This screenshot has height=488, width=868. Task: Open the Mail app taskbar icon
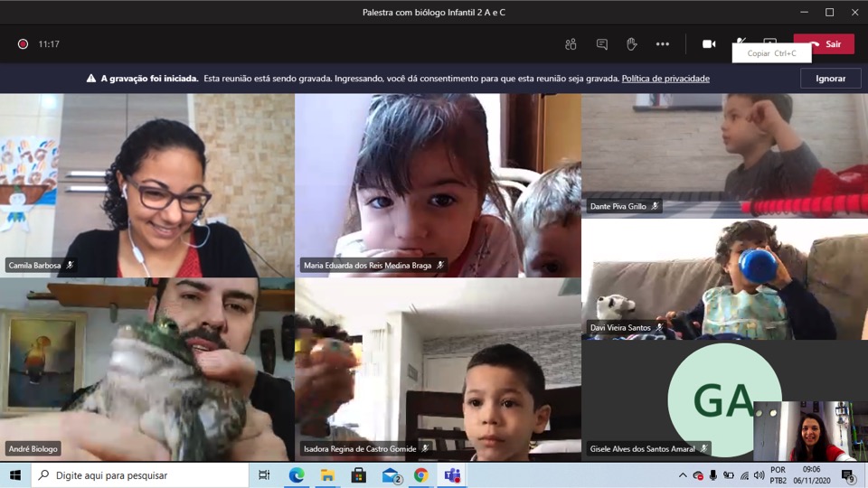(x=391, y=475)
